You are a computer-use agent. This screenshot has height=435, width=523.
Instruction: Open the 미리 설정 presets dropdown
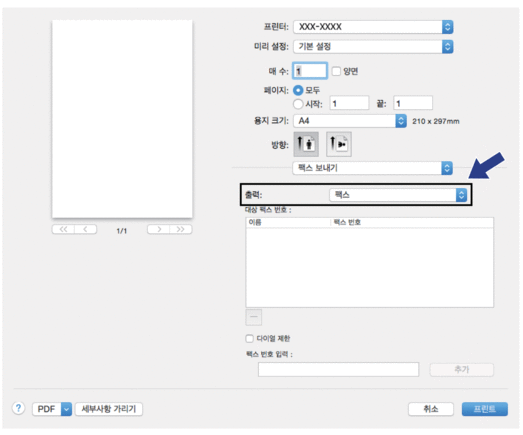point(373,47)
